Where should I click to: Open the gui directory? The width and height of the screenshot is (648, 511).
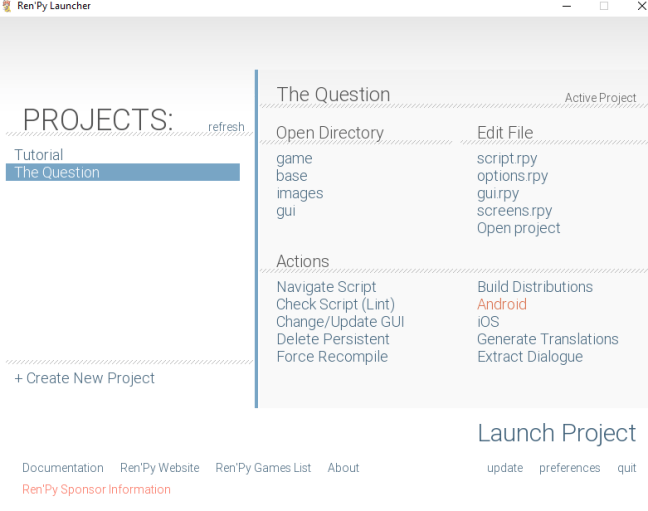pyautogui.click(x=285, y=211)
